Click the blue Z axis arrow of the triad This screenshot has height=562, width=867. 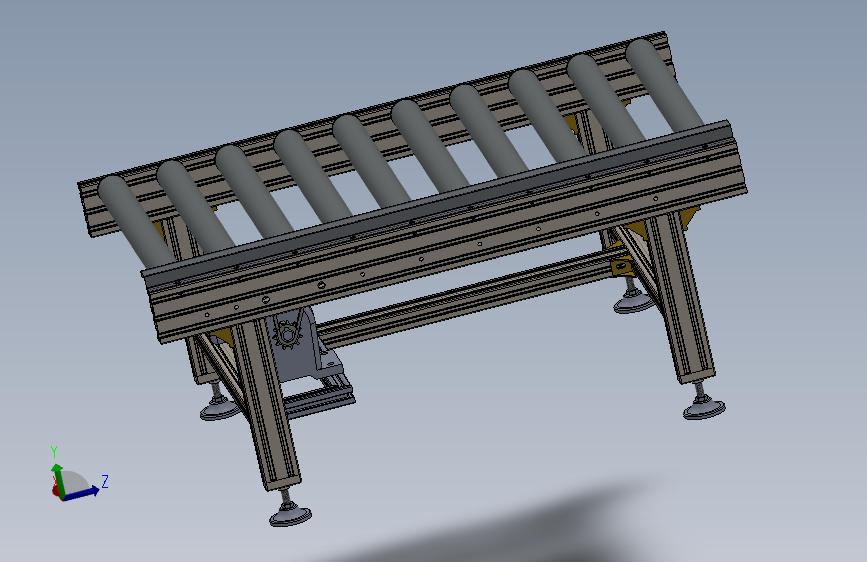click(82, 493)
